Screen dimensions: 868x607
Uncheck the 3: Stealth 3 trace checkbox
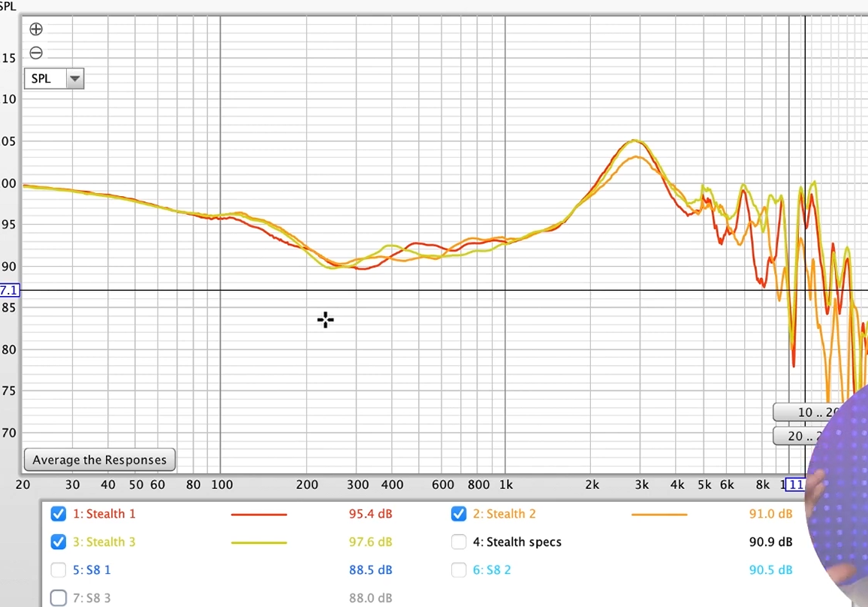(58, 542)
